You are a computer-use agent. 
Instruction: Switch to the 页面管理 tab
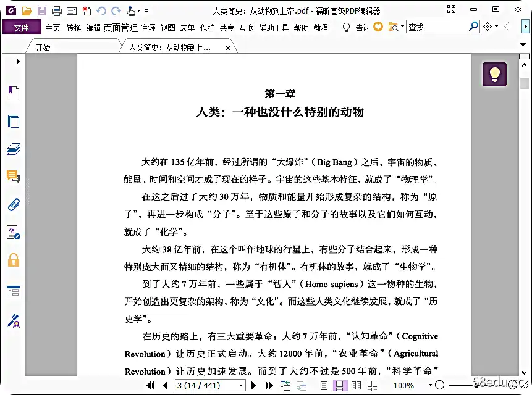[x=120, y=28]
